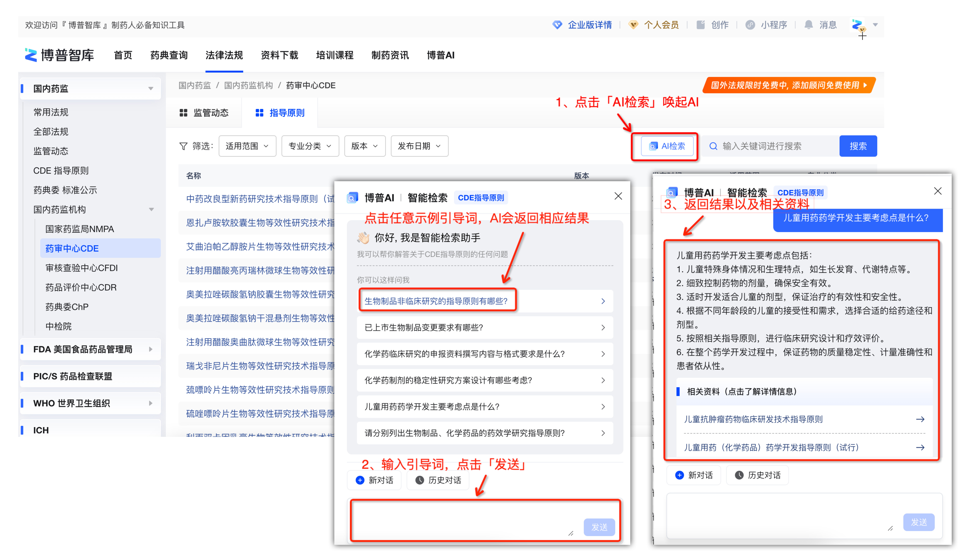The image size is (980, 559).
Task: Click clock icon of 历史对话 in middle dialog
Action: [420, 480]
